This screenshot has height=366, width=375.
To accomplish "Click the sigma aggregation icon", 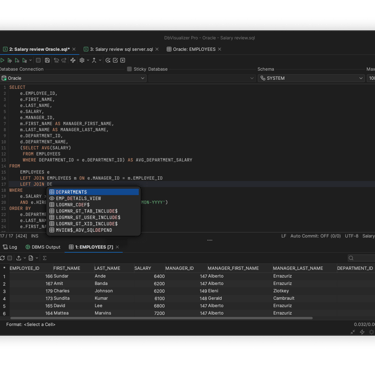I will click(44, 258).
